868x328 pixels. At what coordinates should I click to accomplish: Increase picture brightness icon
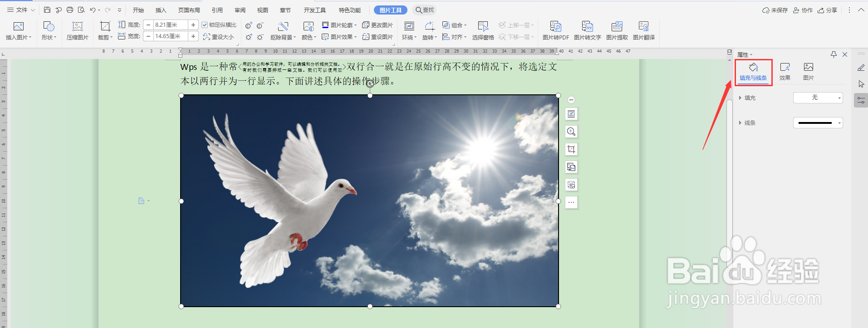tap(249, 37)
